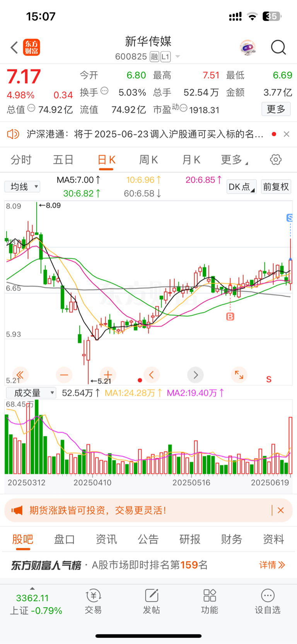
Task: Open 详情 popularity ranking link
Action: (x=272, y=565)
